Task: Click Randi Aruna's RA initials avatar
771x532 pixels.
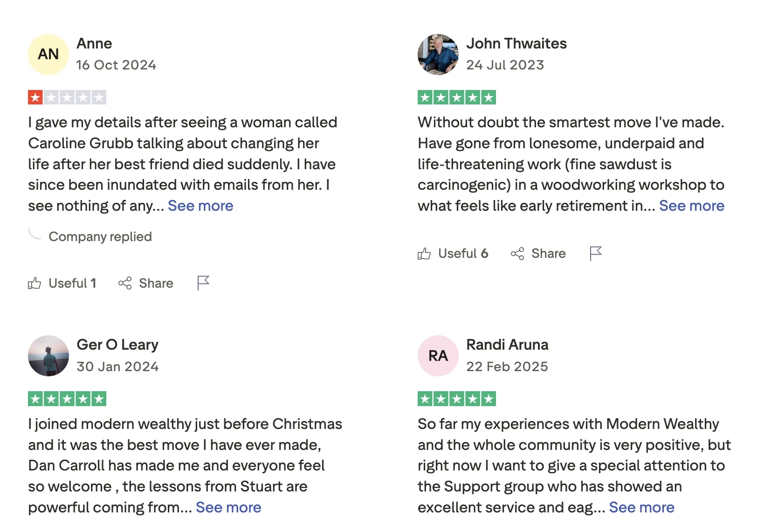Action: click(438, 356)
